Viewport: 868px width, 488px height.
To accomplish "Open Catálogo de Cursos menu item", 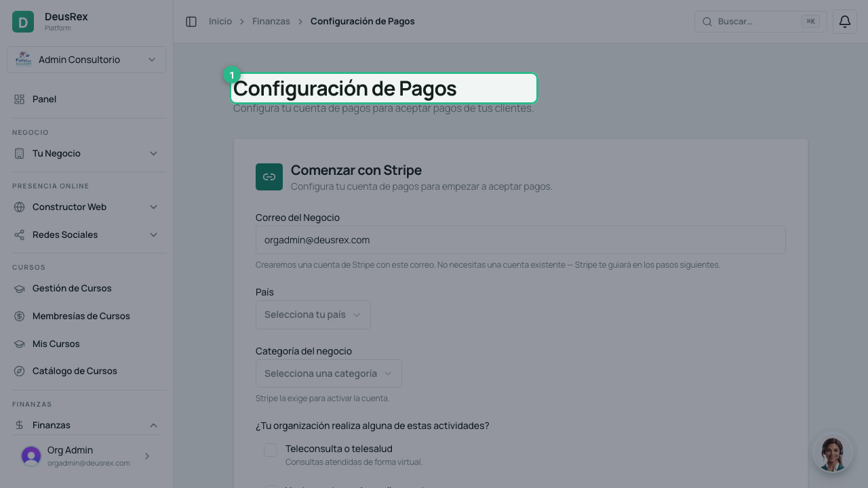I will 86,371.
